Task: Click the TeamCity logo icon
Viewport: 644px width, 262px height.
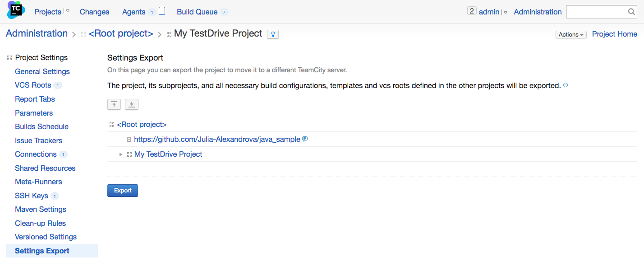Action: [16, 10]
